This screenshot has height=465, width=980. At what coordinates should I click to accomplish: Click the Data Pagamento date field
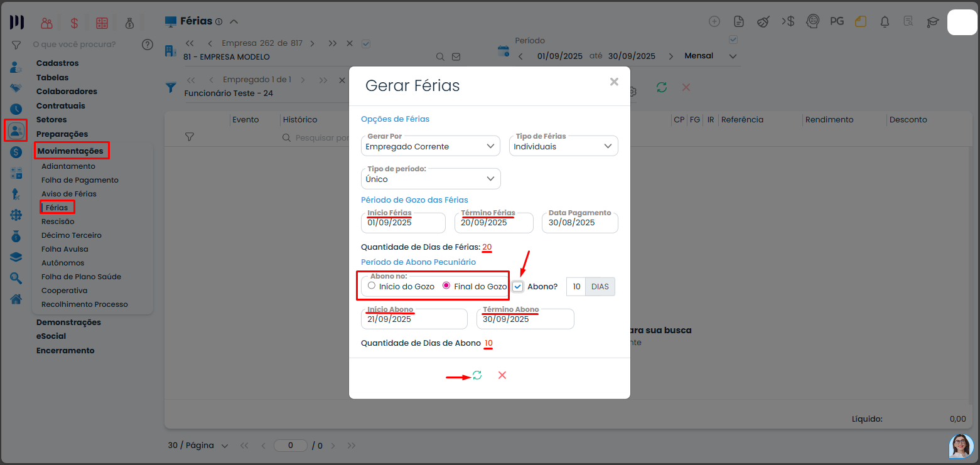tap(580, 223)
